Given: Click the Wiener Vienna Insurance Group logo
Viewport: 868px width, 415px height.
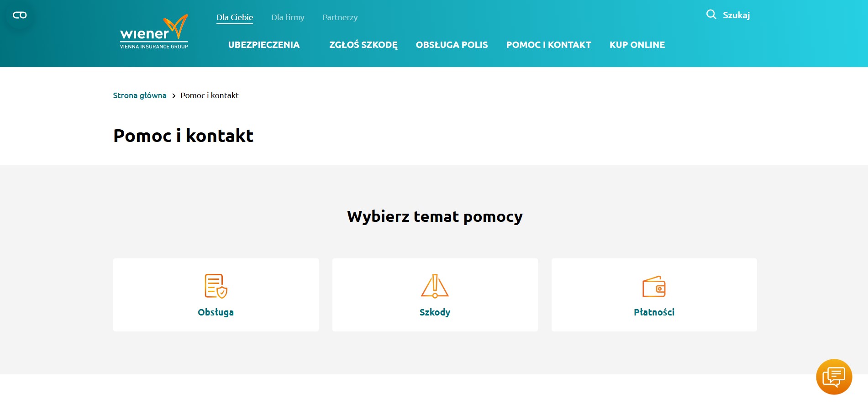Looking at the screenshot, I should coord(154,32).
